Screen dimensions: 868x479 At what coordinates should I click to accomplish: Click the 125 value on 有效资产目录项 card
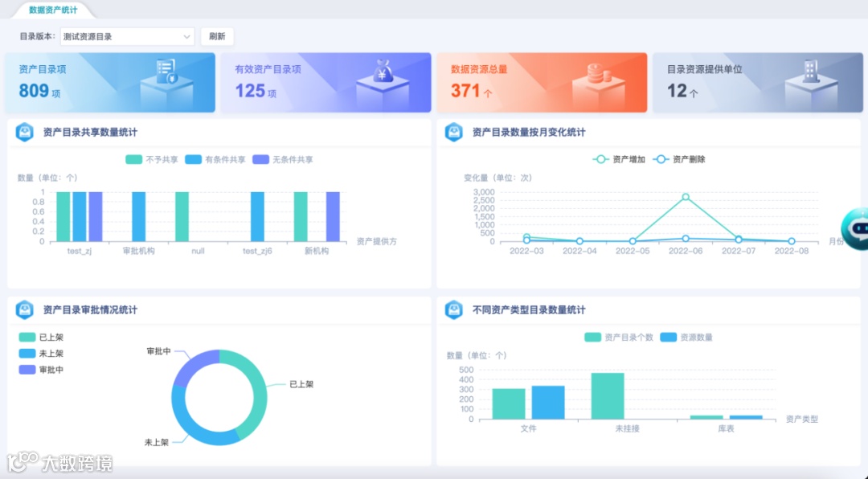coord(250,90)
